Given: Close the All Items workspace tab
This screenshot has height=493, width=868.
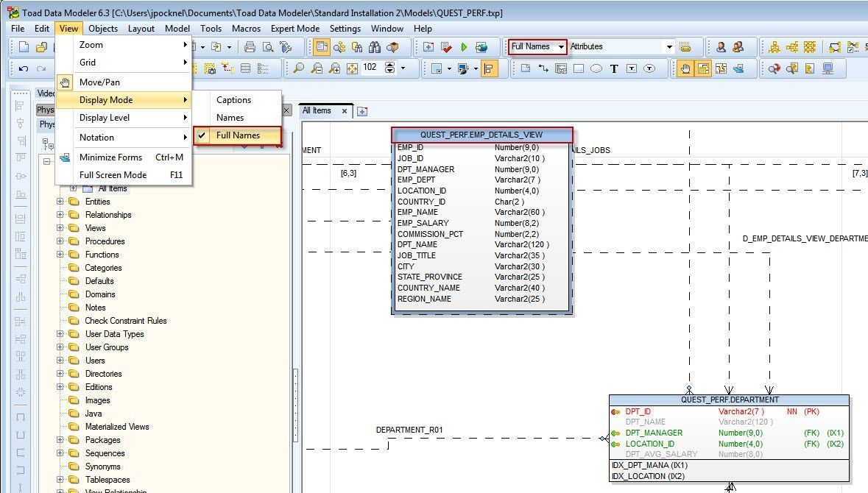Looking at the screenshot, I should (x=345, y=110).
